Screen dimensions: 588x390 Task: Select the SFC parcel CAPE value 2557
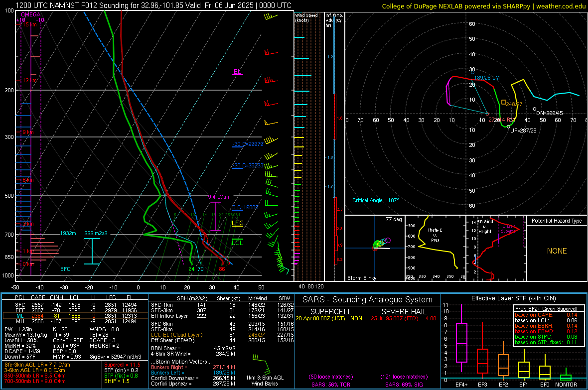point(37,305)
